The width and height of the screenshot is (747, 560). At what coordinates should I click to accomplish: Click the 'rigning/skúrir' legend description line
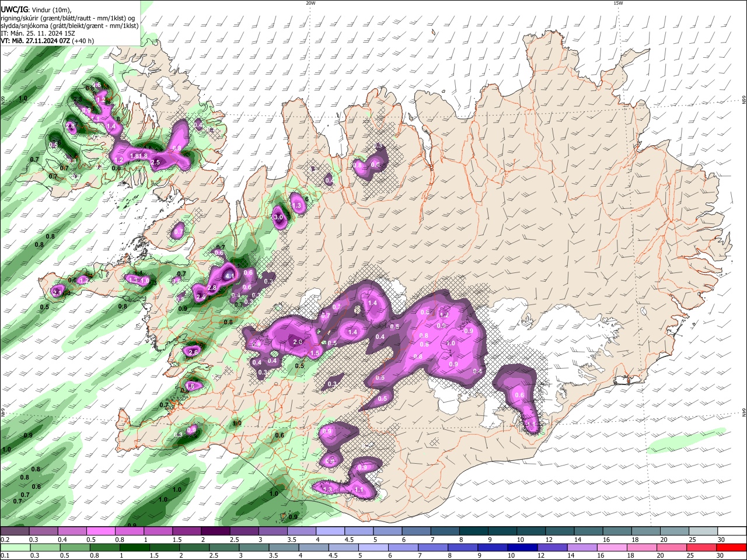coord(67,18)
